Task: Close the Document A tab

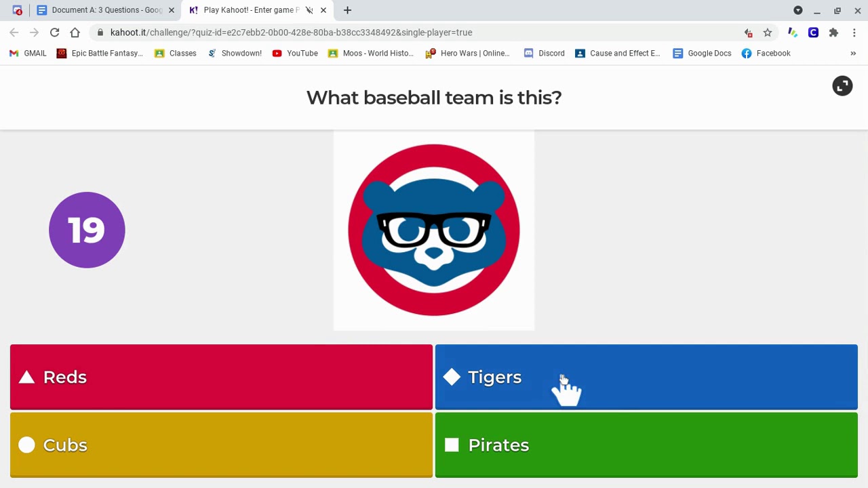Action: [172, 10]
